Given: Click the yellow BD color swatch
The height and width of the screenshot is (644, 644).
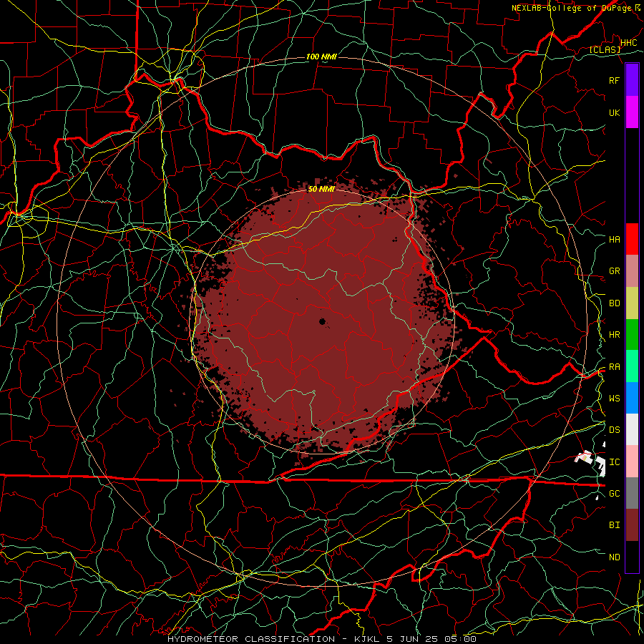Looking at the screenshot, I should (x=632, y=303).
